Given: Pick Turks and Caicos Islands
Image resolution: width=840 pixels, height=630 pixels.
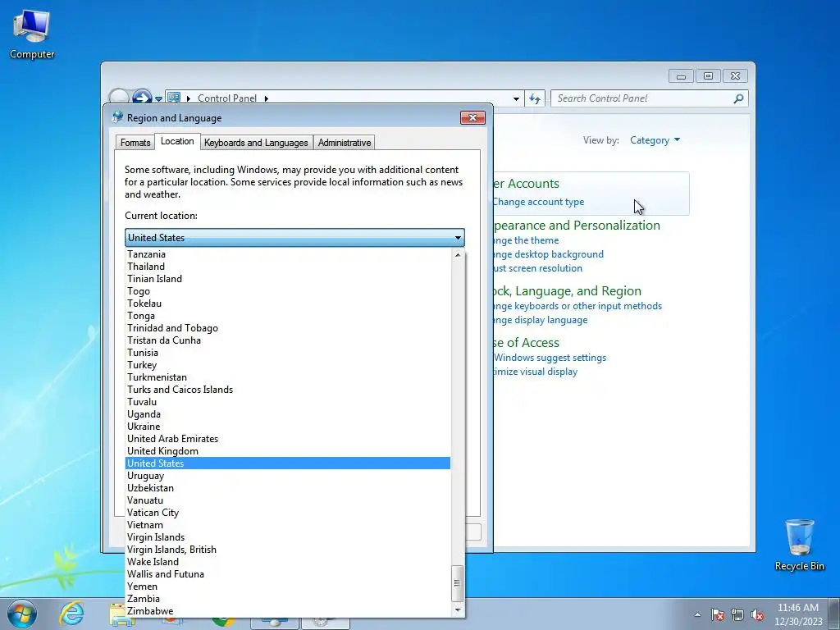Looking at the screenshot, I should coord(288,390).
